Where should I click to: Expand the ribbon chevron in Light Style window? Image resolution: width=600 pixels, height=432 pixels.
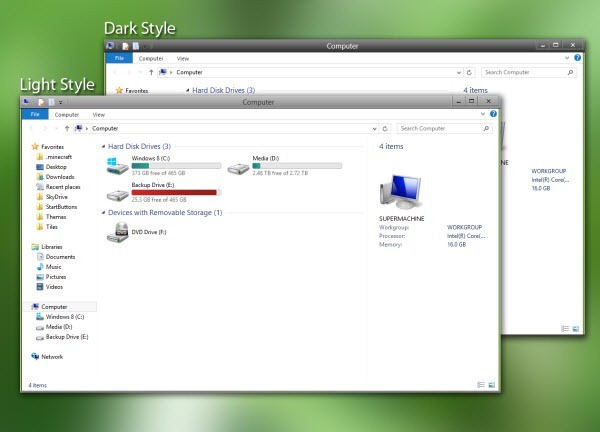pyautogui.click(x=483, y=114)
